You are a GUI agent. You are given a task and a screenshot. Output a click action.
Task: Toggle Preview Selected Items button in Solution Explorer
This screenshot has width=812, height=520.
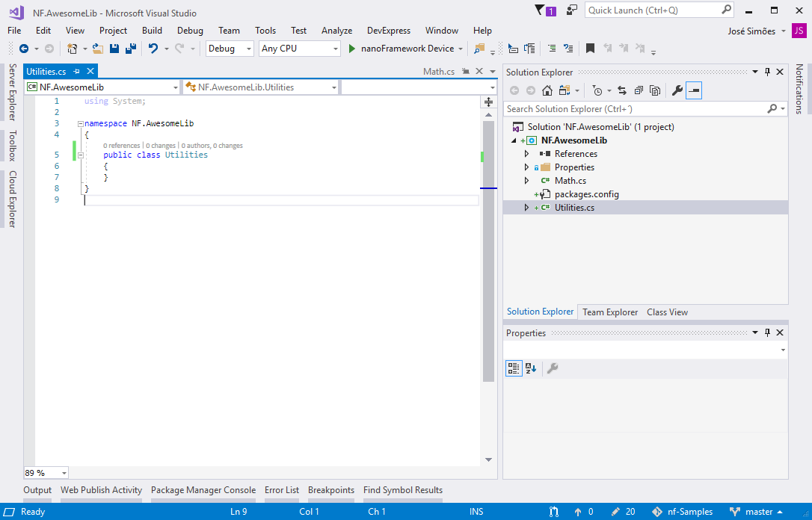click(x=694, y=90)
